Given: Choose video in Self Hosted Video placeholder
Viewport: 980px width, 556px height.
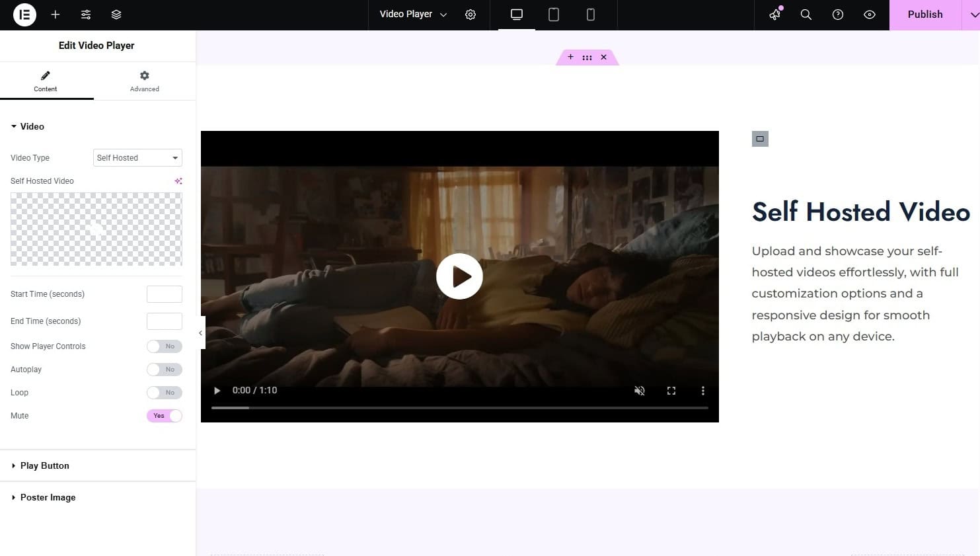Looking at the screenshot, I should tap(96, 229).
